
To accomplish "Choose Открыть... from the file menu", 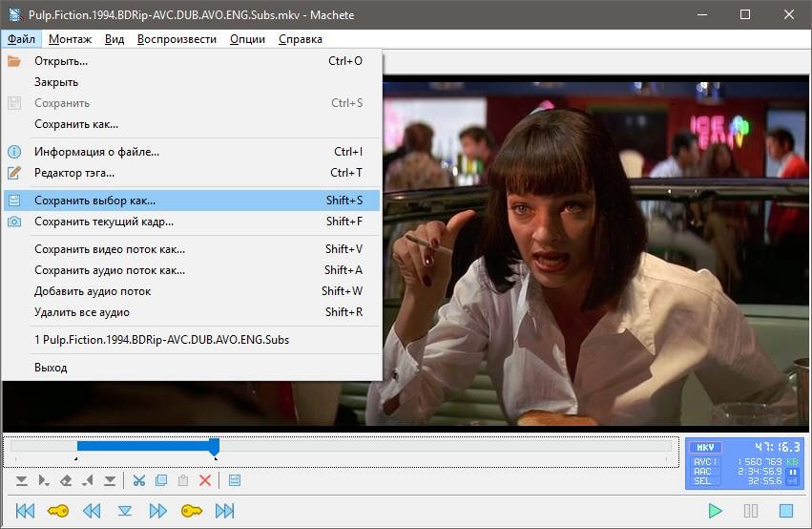I will click(192, 61).
